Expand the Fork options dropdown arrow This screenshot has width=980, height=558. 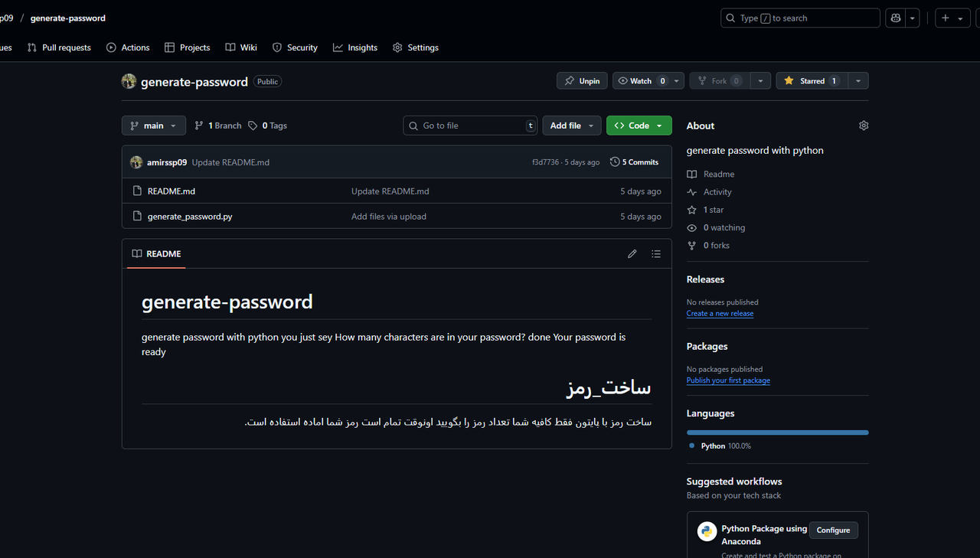click(x=760, y=81)
